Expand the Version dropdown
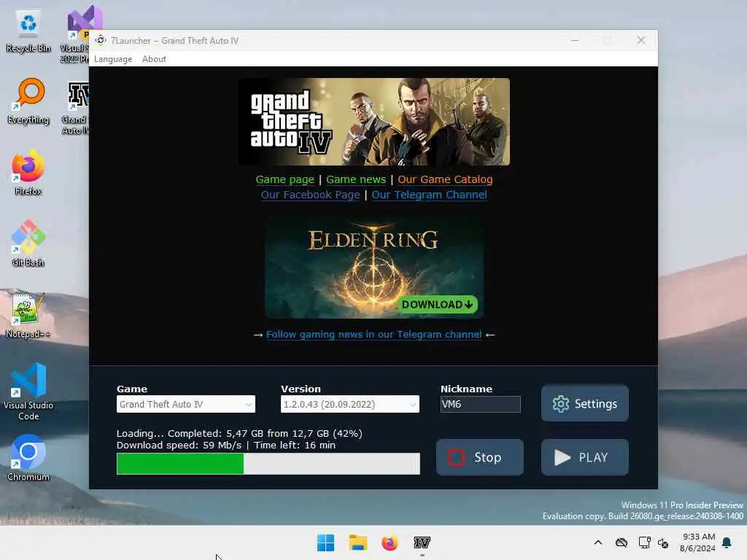The height and width of the screenshot is (560, 747). point(349,404)
